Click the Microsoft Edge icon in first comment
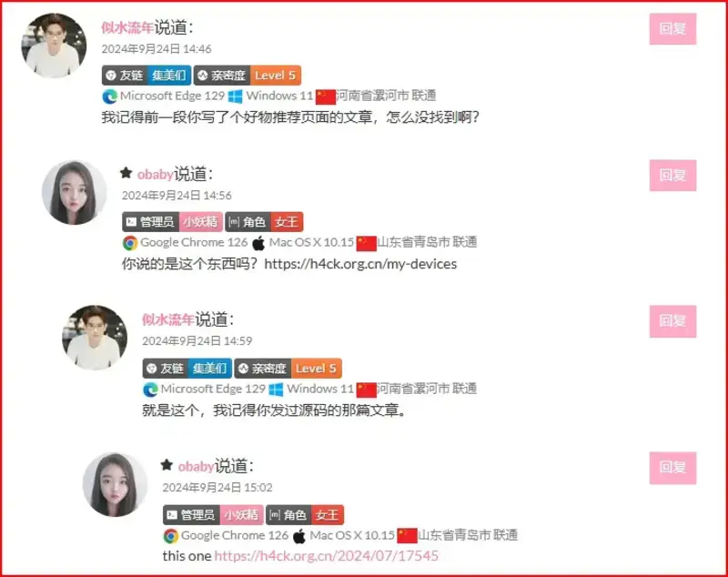This screenshot has width=728, height=577. 109,96
